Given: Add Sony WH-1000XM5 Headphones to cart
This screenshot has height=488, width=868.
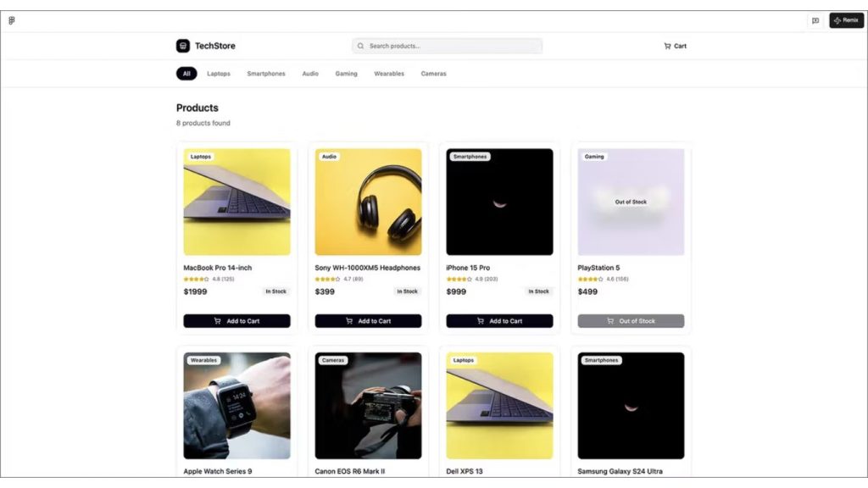Looking at the screenshot, I should 368,321.
